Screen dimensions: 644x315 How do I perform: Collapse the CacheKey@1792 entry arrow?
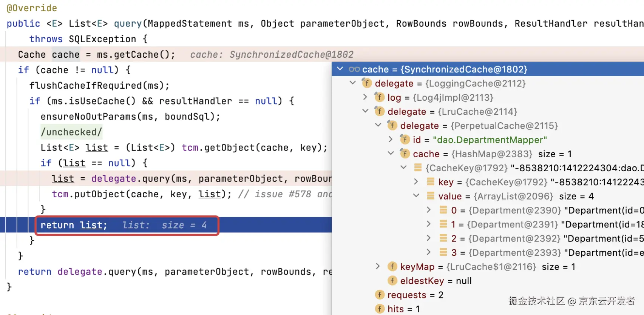pos(403,167)
